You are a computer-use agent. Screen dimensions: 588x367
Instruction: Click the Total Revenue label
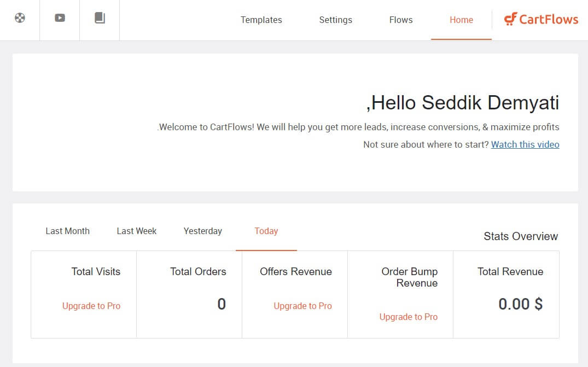(510, 271)
